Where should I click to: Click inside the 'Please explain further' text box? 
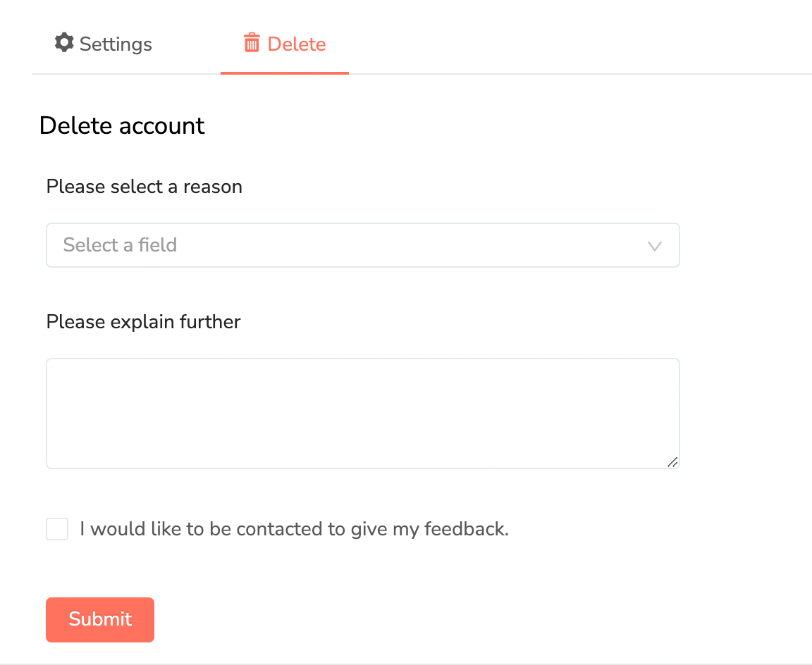coord(362,412)
